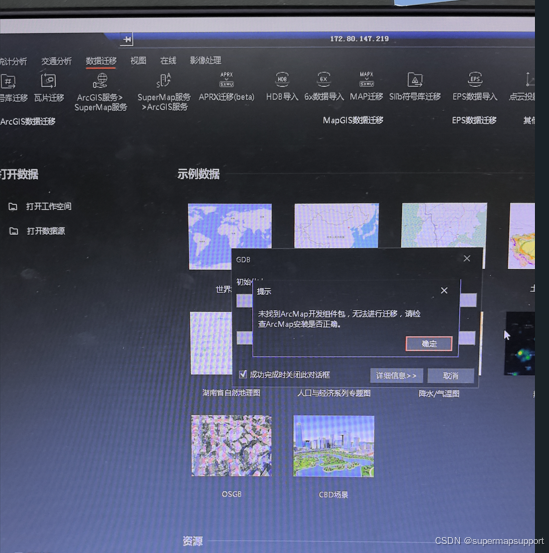The height and width of the screenshot is (553, 549).
Task: Click 打开数据源 link
Action: [46, 231]
